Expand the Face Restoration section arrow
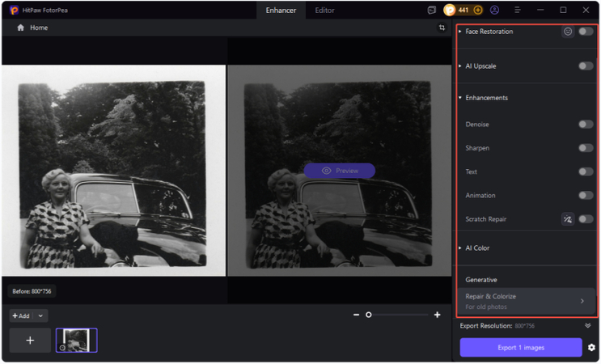601x364 pixels. point(460,32)
